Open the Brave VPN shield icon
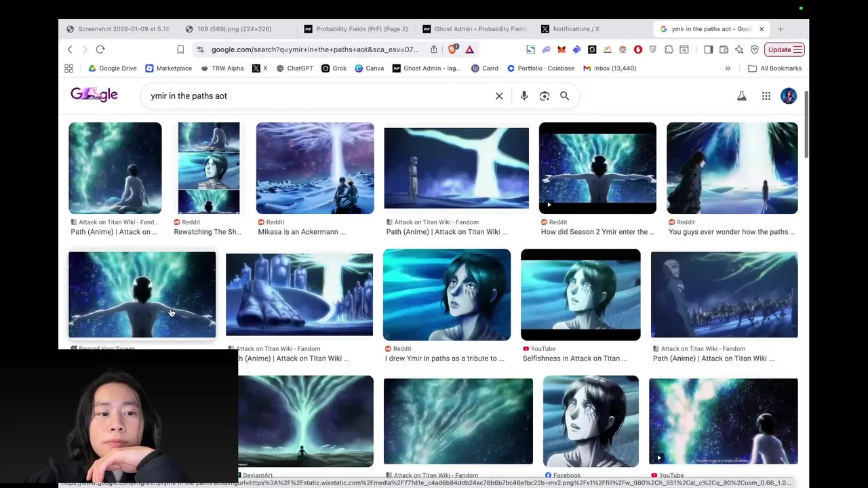Screen dimensions: 868x488 coord(754,49)
